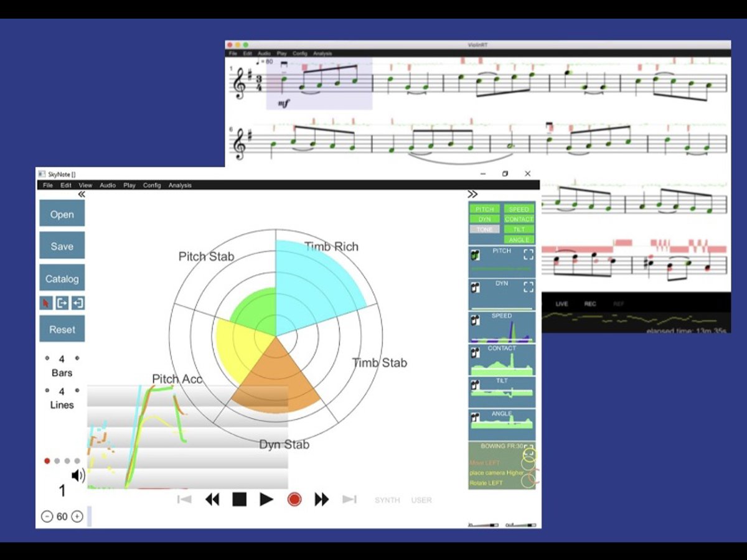Expand the DYN panel with its fullscreen icon
This screenshot has width=747, height=560.
coord(528,287)
